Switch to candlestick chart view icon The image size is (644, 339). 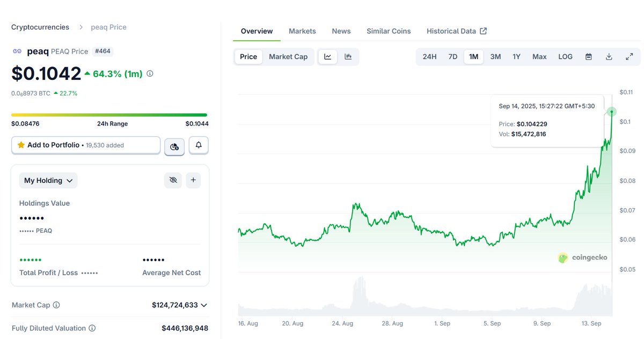pos(348,56)
